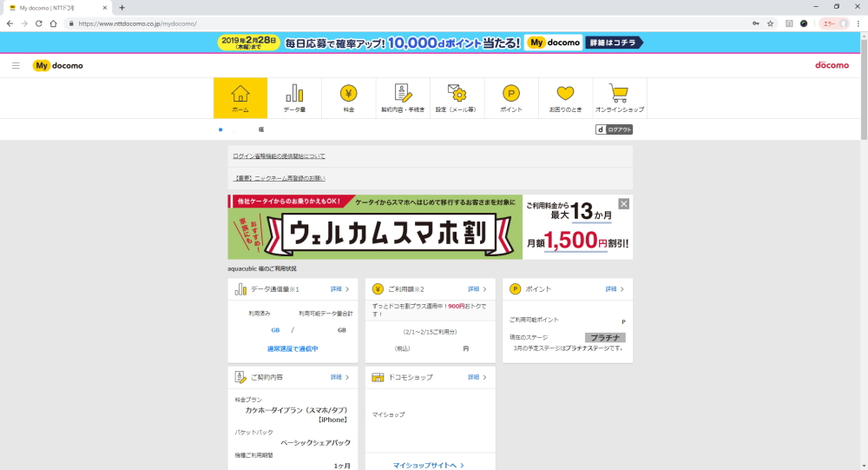Click the ウェルカムスマホ割 promotional banner
868x470 pixels.
pyautogui.click(x=430, y=227)
